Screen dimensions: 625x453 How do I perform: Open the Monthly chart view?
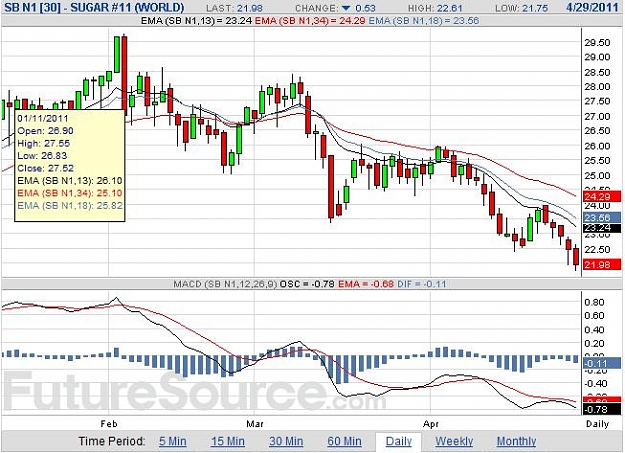point(516,441)
